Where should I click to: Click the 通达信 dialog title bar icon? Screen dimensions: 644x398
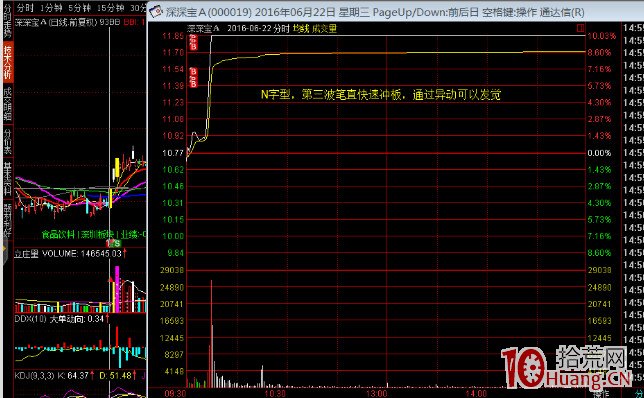click(x=156, y=12)
